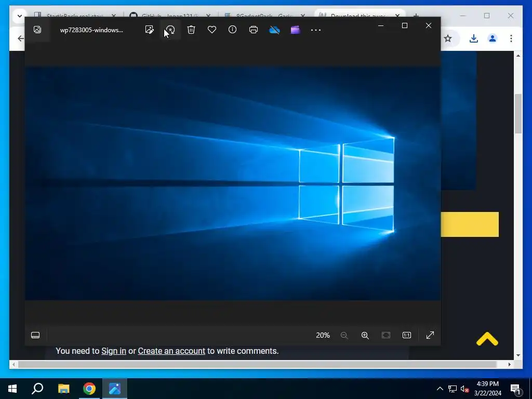Viewport: 532px width, 399px height.
Task: Click the scroll down arrow in Chrome
Action: click(518, 355)
